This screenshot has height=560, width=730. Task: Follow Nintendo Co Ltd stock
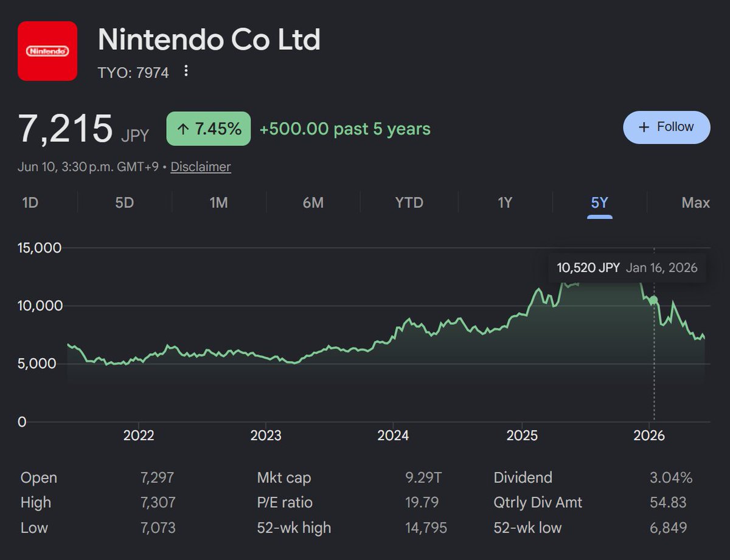pyautogui.click(x=667, y=127)
